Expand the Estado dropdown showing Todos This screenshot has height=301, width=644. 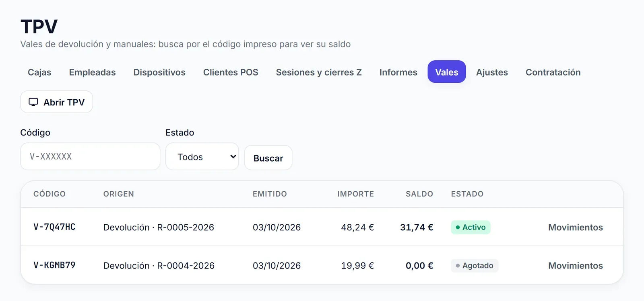202,156
